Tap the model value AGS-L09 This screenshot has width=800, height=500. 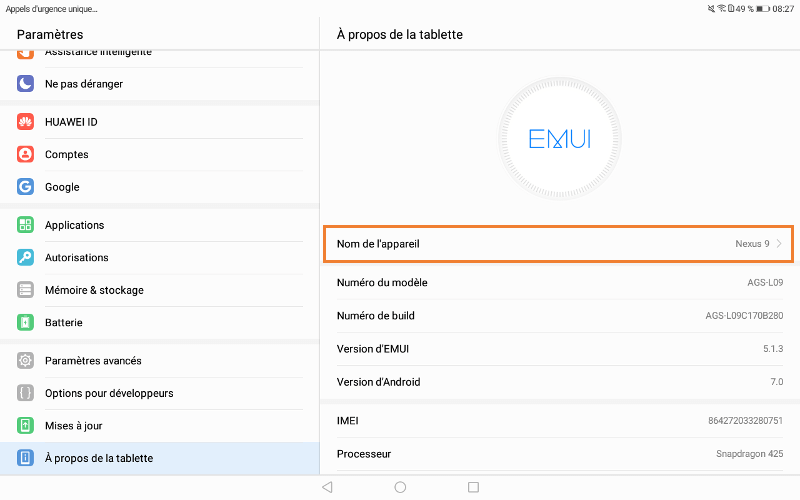tap(765, 282)
